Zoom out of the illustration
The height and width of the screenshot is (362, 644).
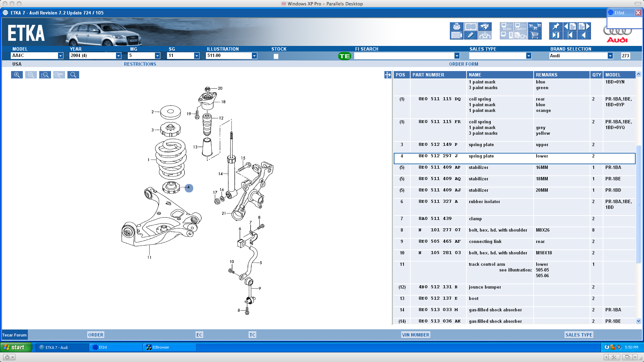point(31,75)
